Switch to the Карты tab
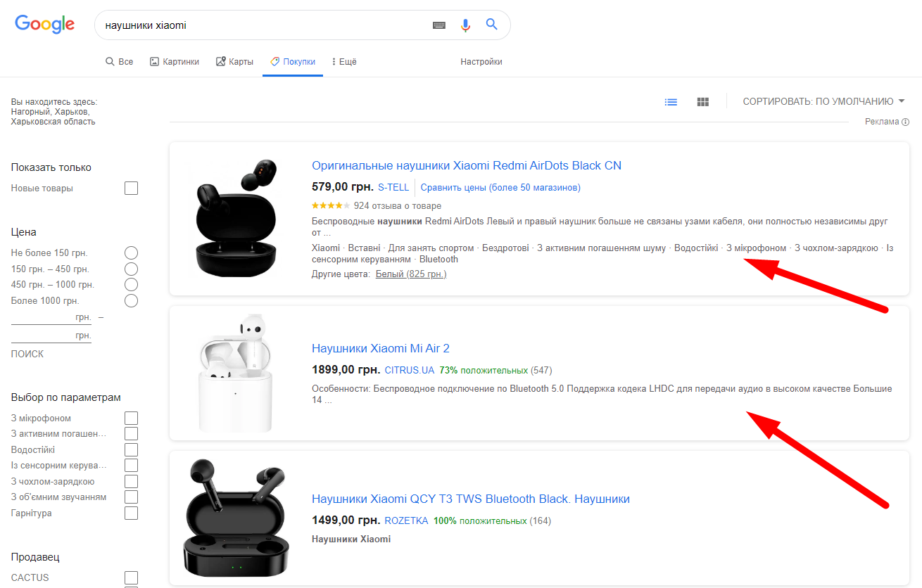Image resolution: width=922 pixels, height=588 pixels. 234,62
